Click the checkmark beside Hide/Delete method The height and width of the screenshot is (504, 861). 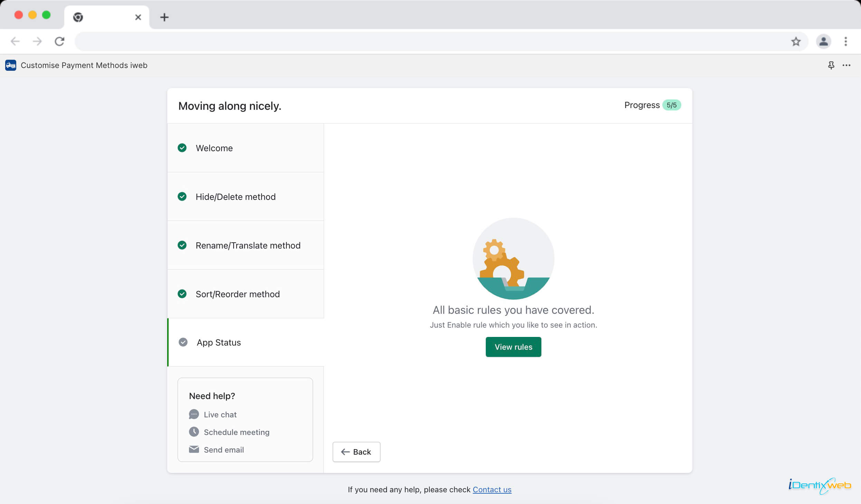tap(182, 196)
